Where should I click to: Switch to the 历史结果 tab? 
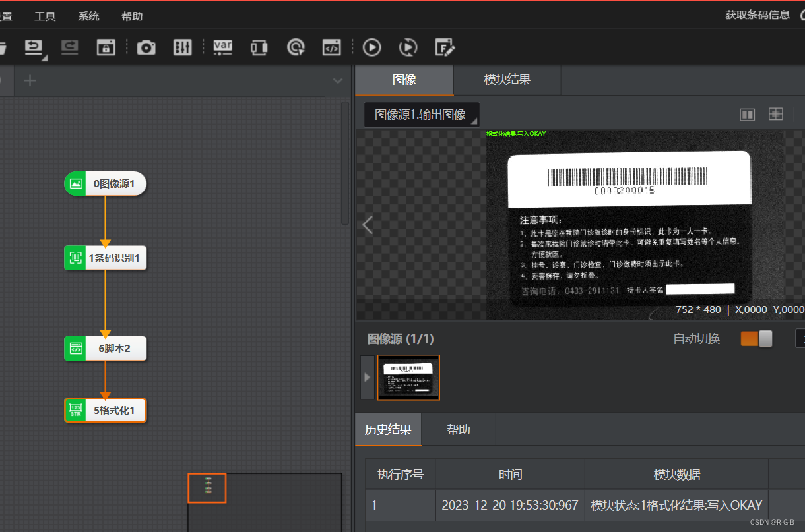pos(388,430)
